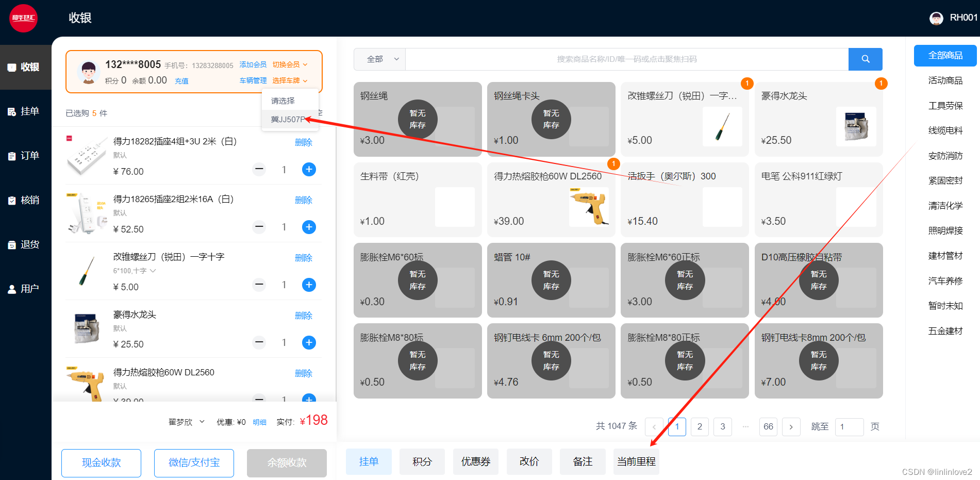This screenshot has width=980, height=480.
Task: Go to 订单 orders in sidebar
Action: [24, 156]
